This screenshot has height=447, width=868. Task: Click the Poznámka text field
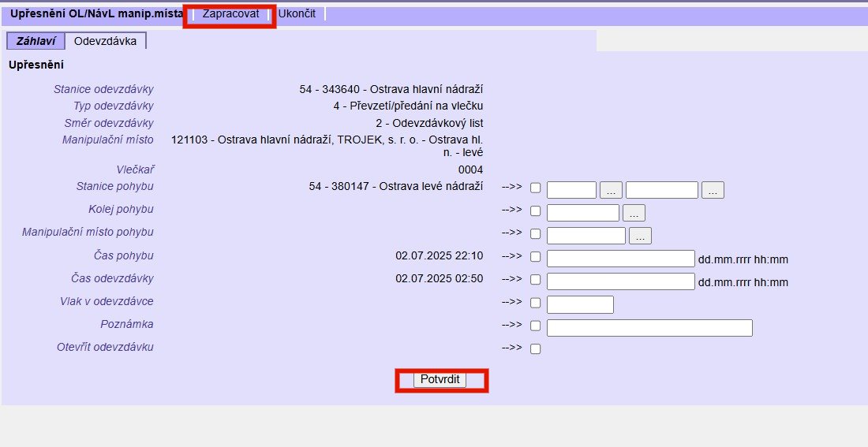click(649, 327)
